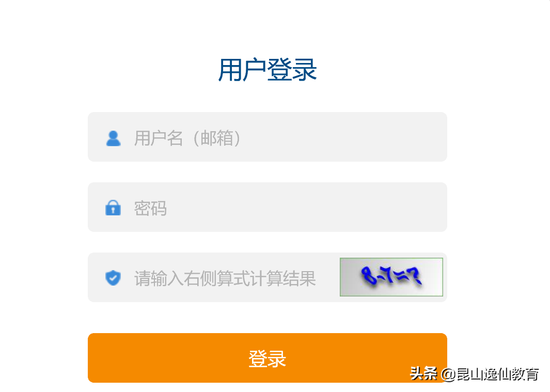Refresh the 8-7=? captcha image
550x392 pixels.
391,277
